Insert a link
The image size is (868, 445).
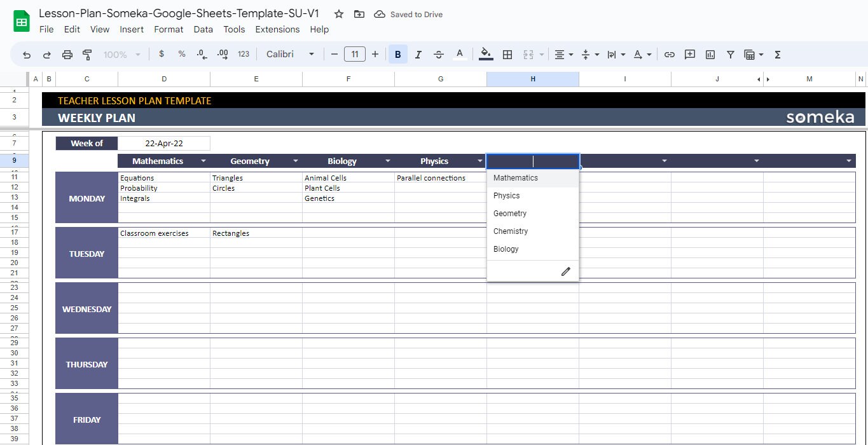(669, 54)
